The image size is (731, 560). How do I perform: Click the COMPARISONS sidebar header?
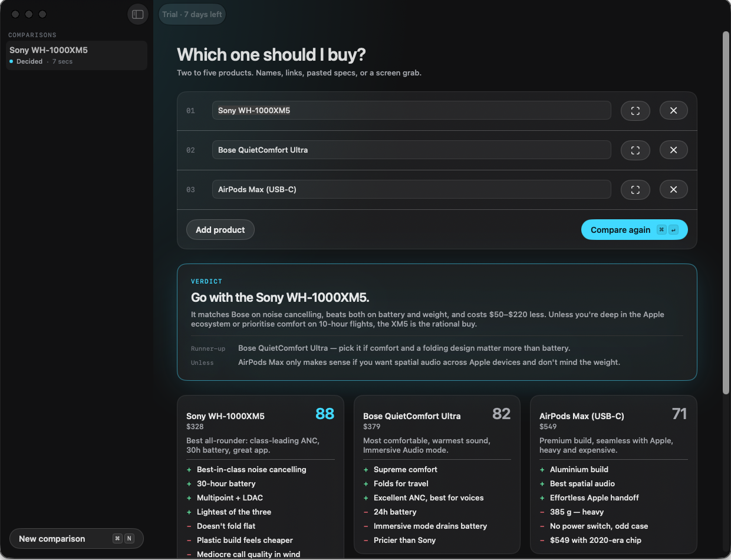(32, 35)
